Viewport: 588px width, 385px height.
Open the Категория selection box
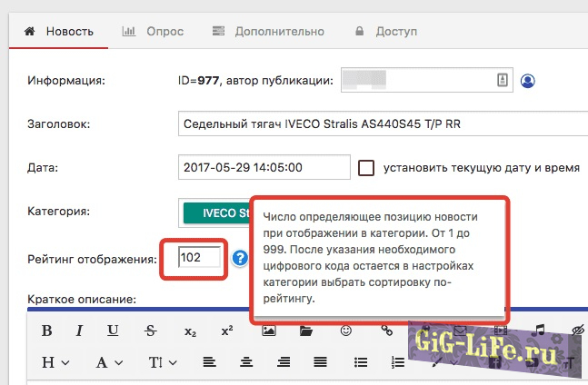[x=214, y=212]
